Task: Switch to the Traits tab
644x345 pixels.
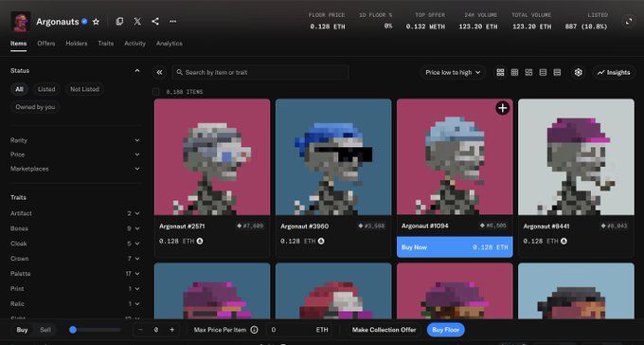Action: [105, 44]
